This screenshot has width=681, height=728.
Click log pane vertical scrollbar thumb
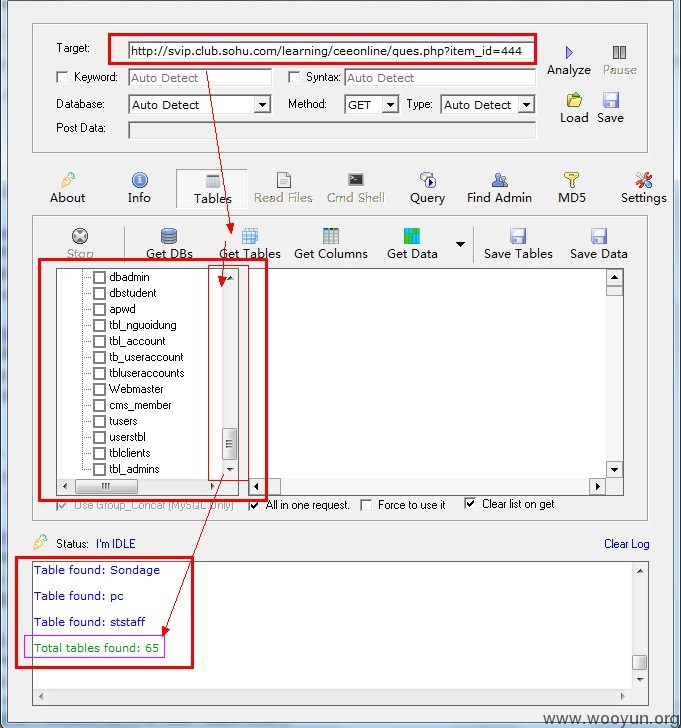[x=640, y=663]
